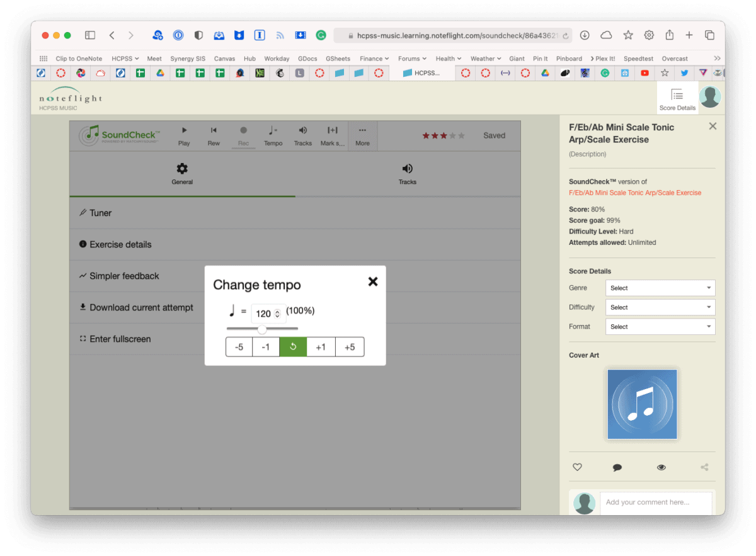Open Finance bookmarks folder dropdown
The width and height of the screenshot is (756, 556).
(374, 59)
